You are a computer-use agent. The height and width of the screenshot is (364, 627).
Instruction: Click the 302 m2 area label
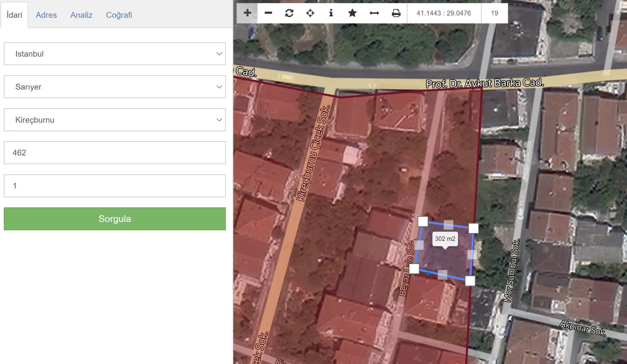445,239
